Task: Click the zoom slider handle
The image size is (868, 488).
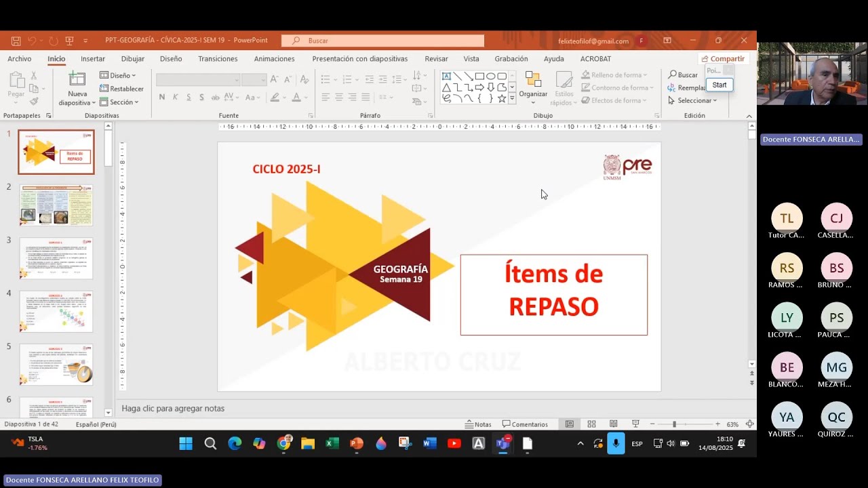Action: (674, 424)
